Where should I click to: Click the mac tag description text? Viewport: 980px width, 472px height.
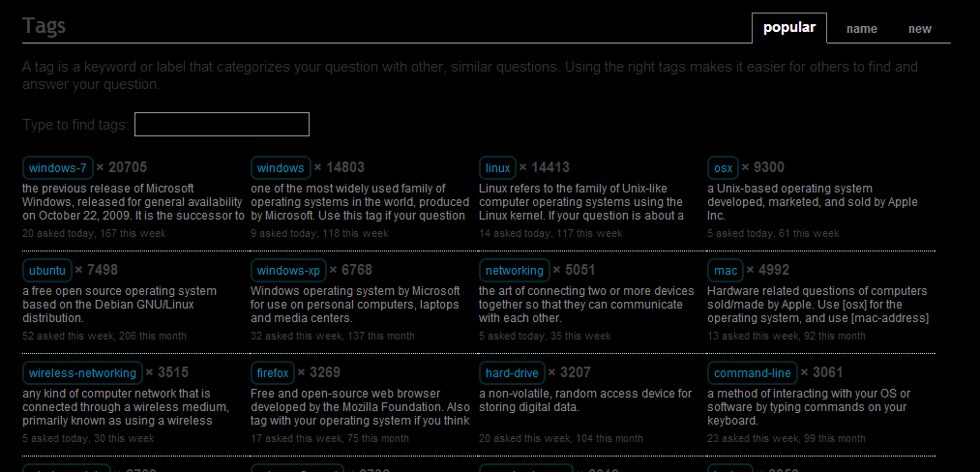pyautogui.click(x=818, y=305)
